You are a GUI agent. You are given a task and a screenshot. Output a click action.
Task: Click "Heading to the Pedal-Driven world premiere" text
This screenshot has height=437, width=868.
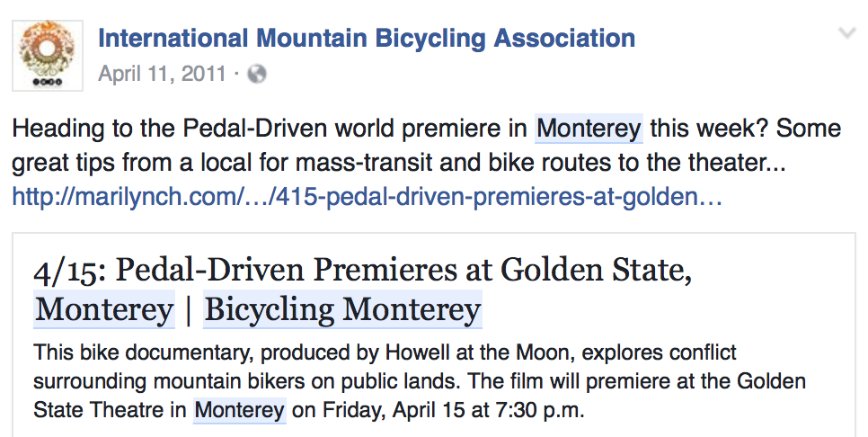pyautogui.click(x=270, y=129)
